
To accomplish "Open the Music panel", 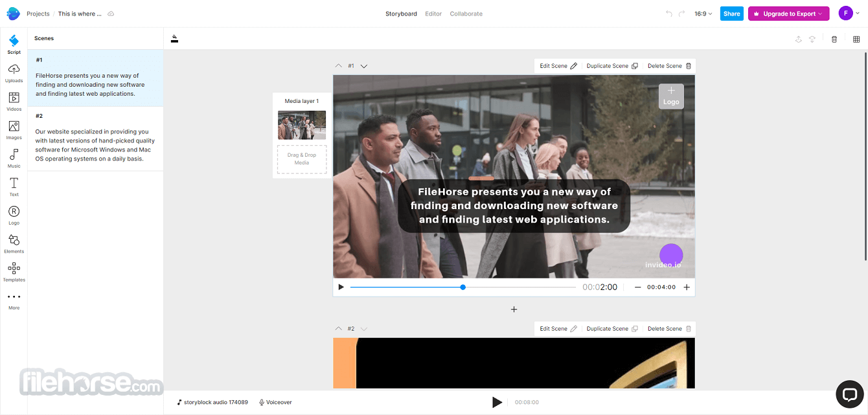I will pos(14,159).
